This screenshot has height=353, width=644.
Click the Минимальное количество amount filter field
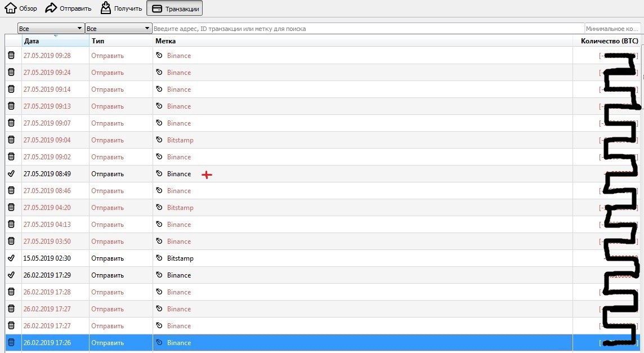pos(612,29)
